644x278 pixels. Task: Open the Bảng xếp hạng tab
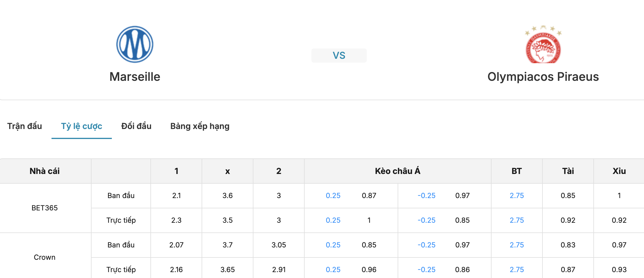200,126
